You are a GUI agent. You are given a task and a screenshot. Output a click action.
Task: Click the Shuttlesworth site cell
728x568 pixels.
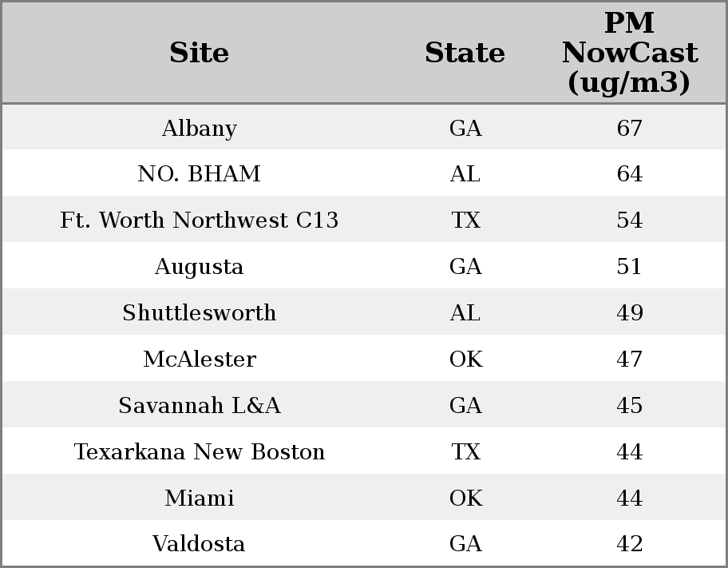pyautogui.click(x=199, y=313)
